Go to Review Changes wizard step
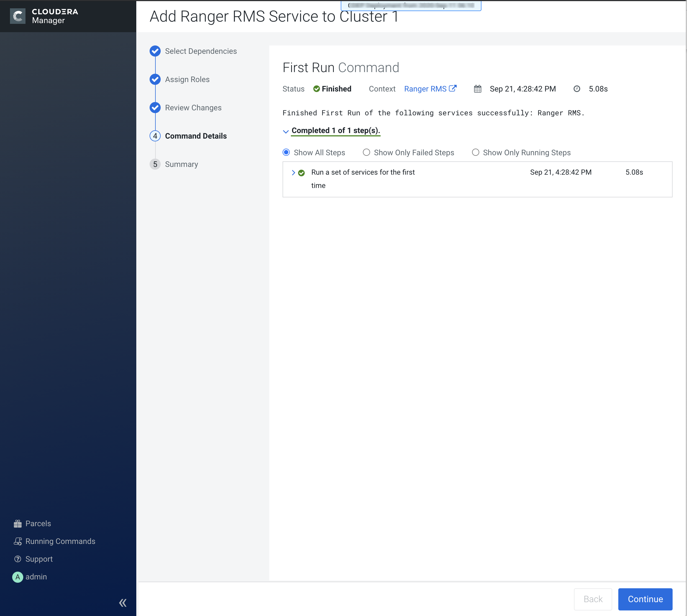 tap(193, 108)
